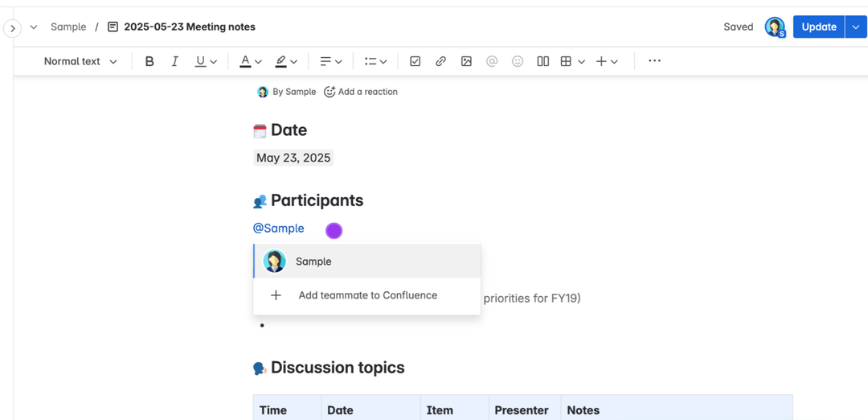Screen dimensions: 868x420
Task: Click the priorities for FY19 text
Action: (x=532, y=299)
